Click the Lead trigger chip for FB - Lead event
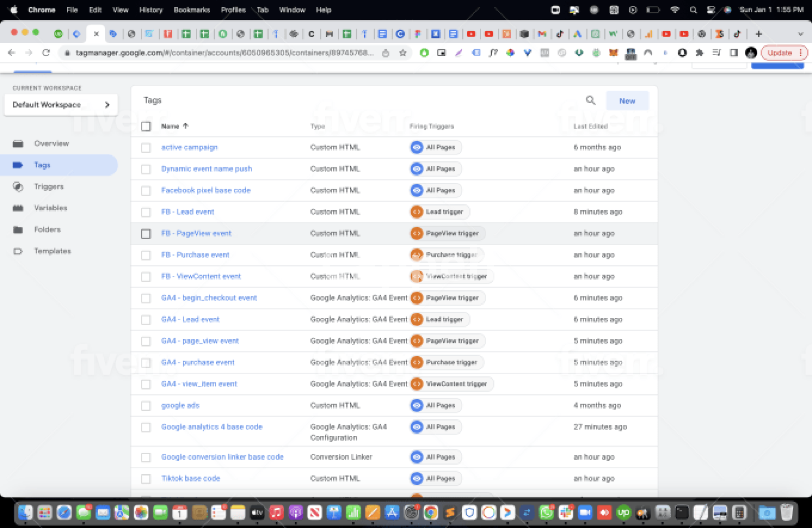 [440, 212]
